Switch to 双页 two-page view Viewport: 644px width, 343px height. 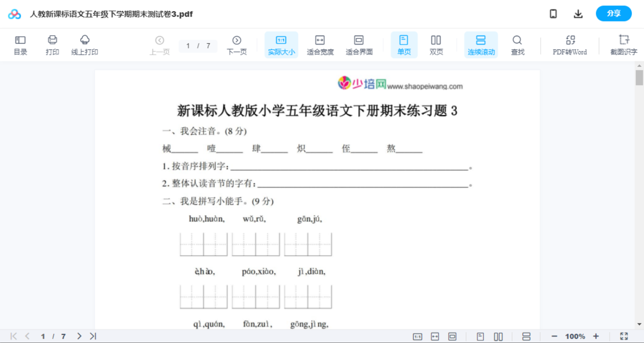tap(436, 45)
